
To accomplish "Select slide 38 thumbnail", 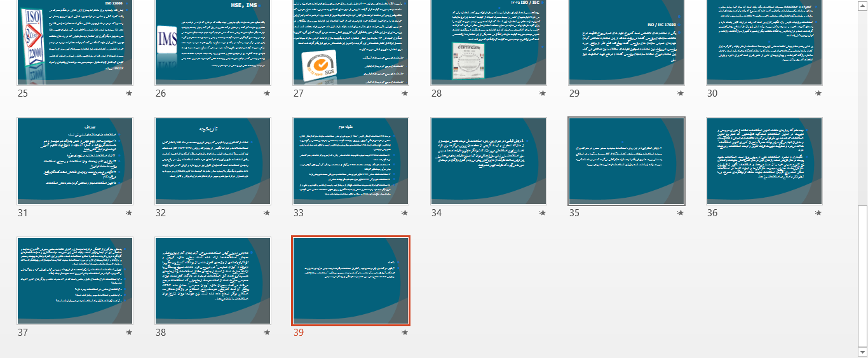I will click(213, 280).
